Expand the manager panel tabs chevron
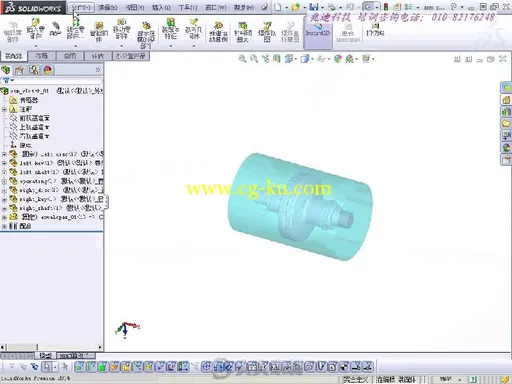Screen dimensions: 512x384 coord(98,70)
